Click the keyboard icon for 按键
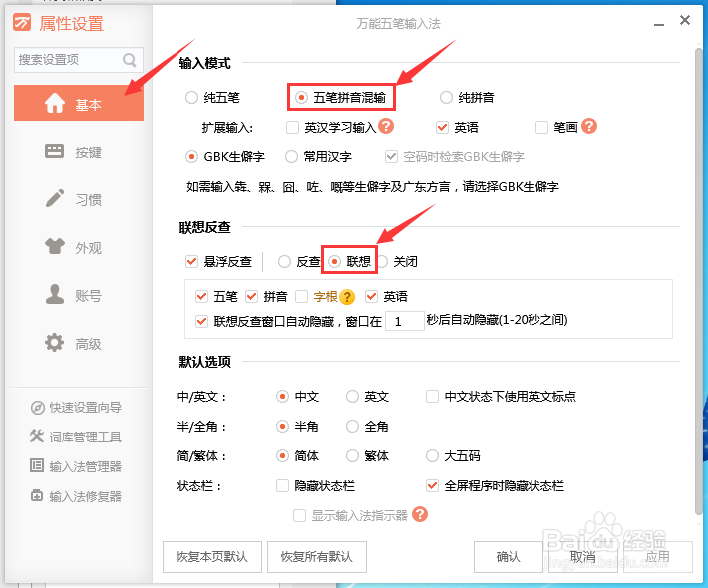 click(x=55, y=151)
